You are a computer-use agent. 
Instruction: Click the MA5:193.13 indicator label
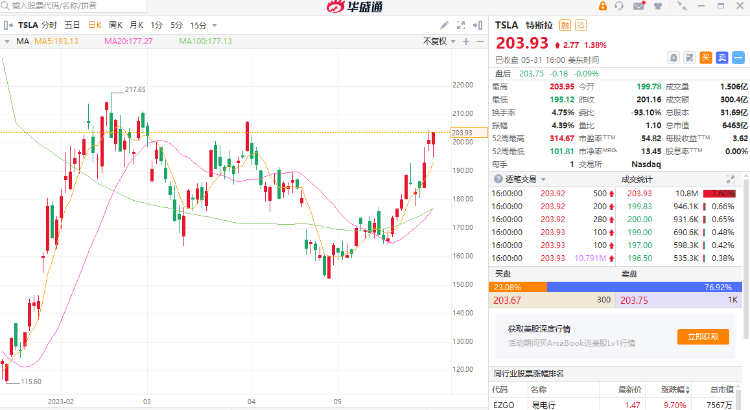pyautogui.click(x=56, y=42)
